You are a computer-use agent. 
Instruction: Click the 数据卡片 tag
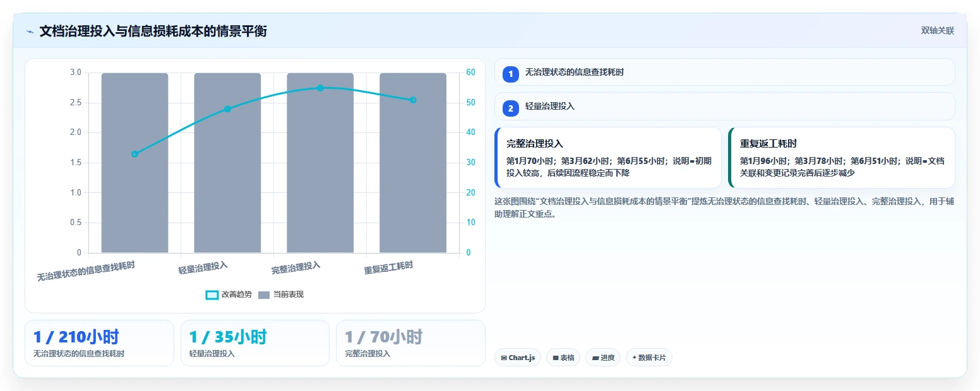648,358
